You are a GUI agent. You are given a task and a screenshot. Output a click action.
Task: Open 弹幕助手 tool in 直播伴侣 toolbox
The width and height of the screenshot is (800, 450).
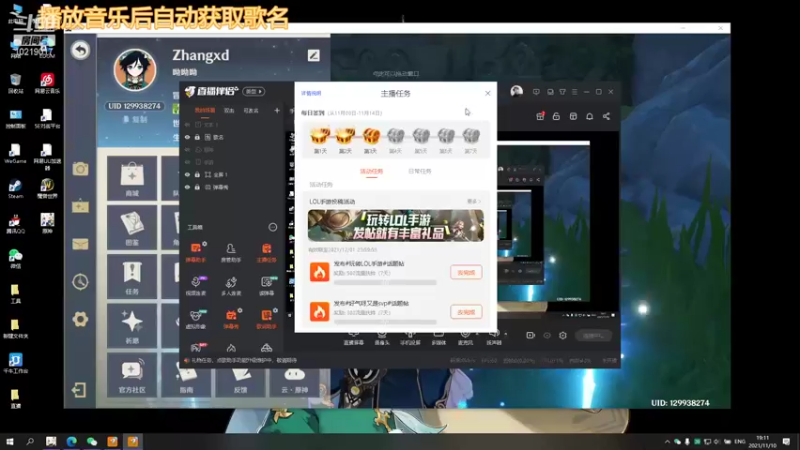tap(196, 252)
